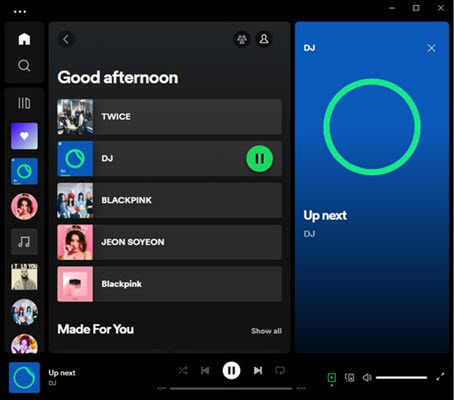
Task: Toggle repeat mode
Action: [280, 370]
